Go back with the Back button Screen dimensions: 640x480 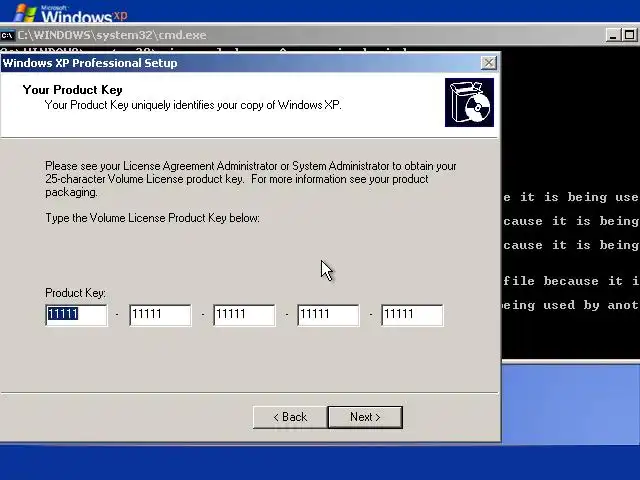(290, 417)
